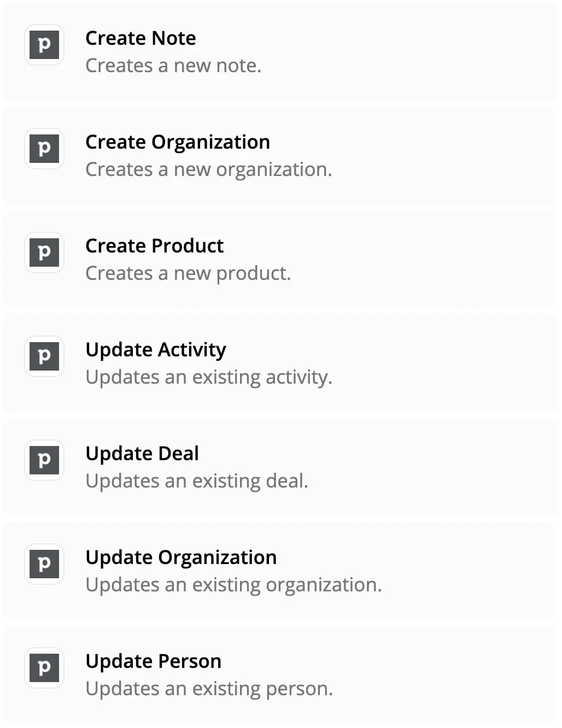Click the Pipedrive icon beside Create Product
Image resolution: width=562 pixels, height=728 pixels.
coord(44,253)
